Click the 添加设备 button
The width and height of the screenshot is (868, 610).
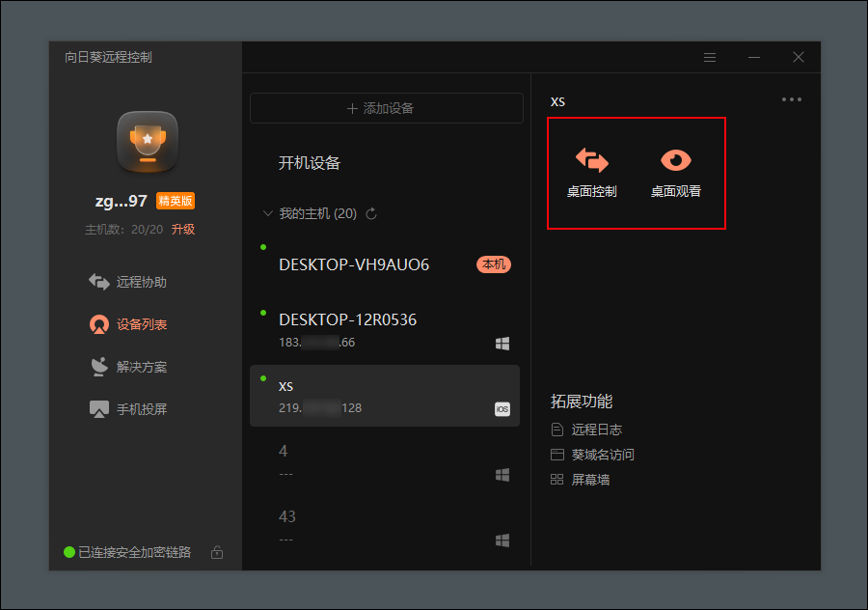[x=386, y=108]
